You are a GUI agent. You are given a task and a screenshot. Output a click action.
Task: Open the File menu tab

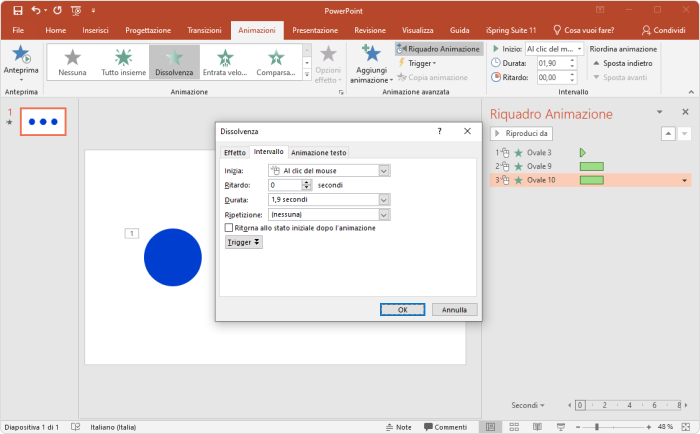[18, 30]
